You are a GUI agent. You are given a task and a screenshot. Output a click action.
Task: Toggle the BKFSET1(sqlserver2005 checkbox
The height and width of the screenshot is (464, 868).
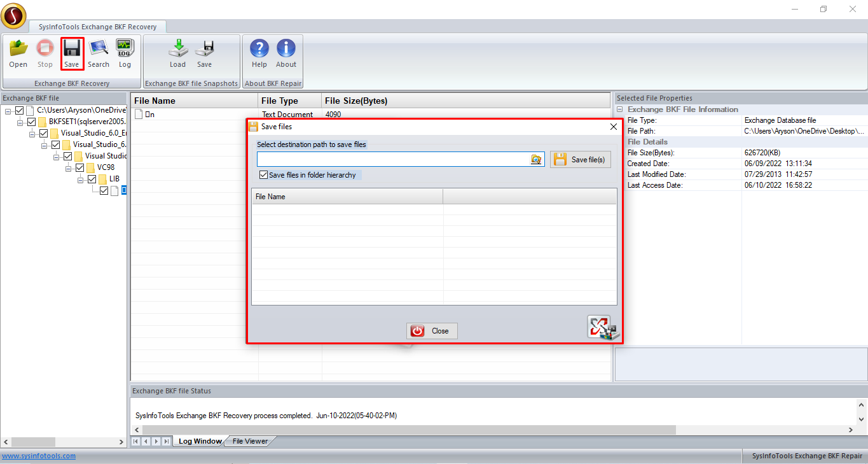click(31, 122)
